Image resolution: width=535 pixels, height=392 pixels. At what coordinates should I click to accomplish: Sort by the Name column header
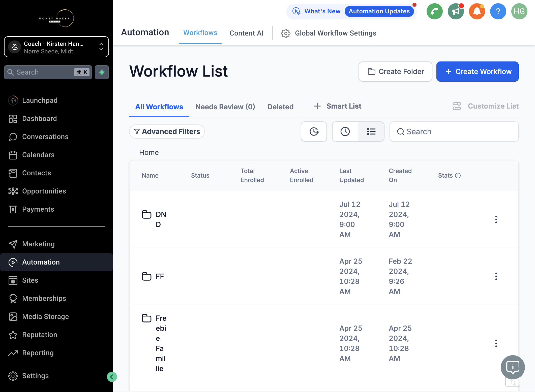(150, 176)
